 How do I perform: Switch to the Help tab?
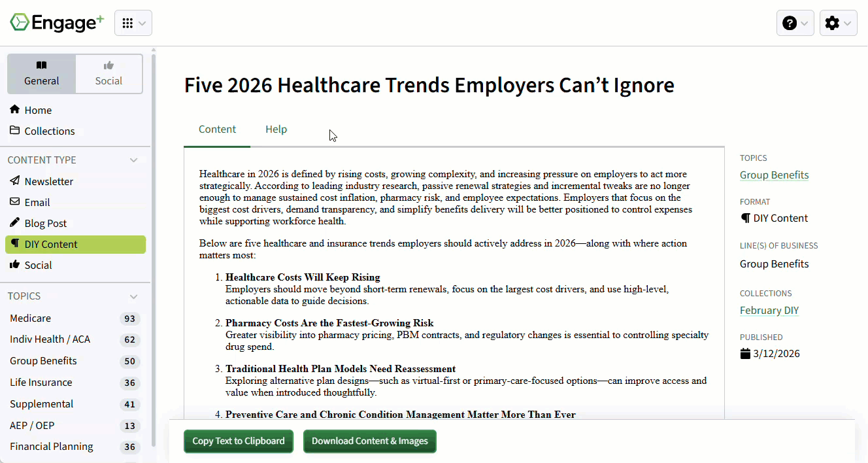coord(276,129)
